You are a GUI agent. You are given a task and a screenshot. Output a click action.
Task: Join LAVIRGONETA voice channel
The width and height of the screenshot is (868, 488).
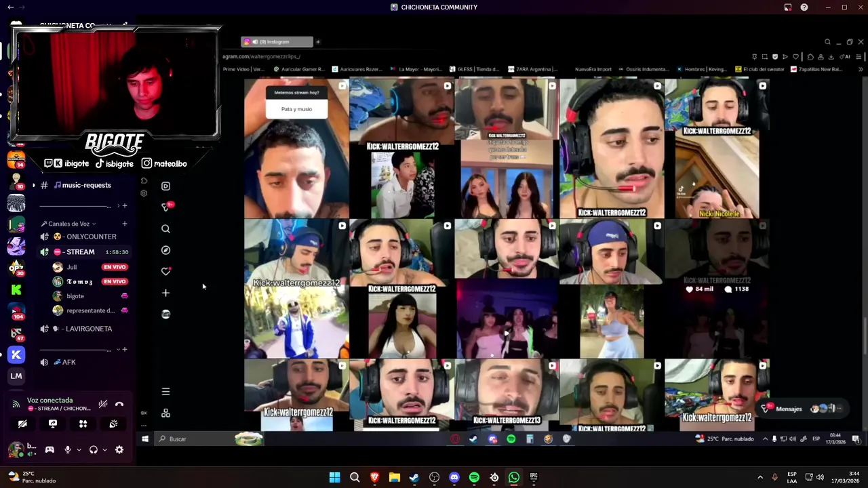tap(84, 329)
